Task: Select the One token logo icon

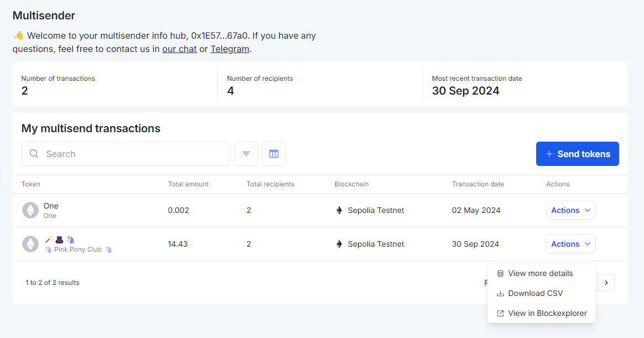Action: tap(30, 210)
